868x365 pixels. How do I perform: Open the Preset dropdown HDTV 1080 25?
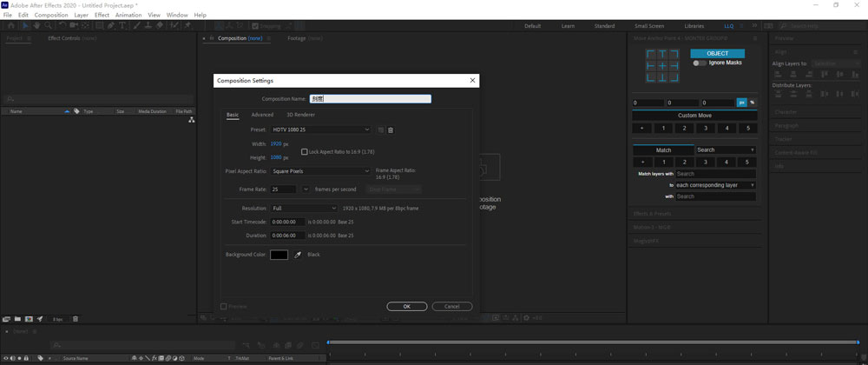point(321,129)
